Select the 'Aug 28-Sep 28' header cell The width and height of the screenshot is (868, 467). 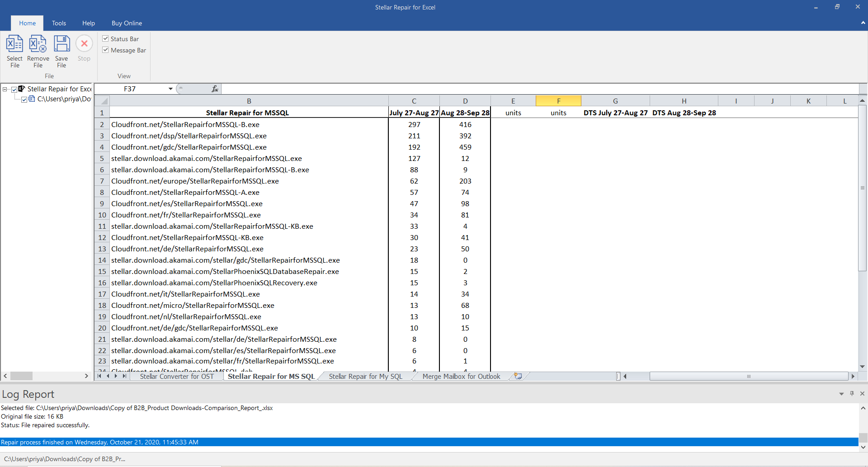[465, 113]
